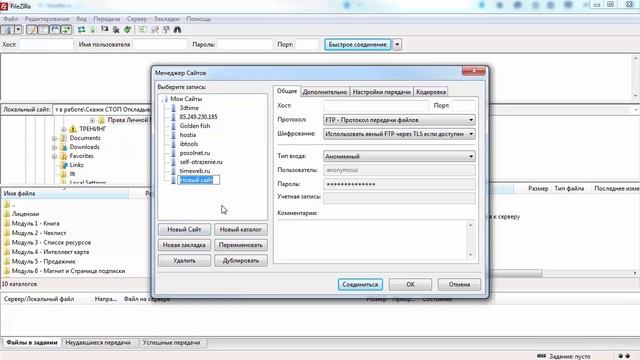Open the Неудавшиеся передачи queue tab
640x360 pixels.
[98, 343]
